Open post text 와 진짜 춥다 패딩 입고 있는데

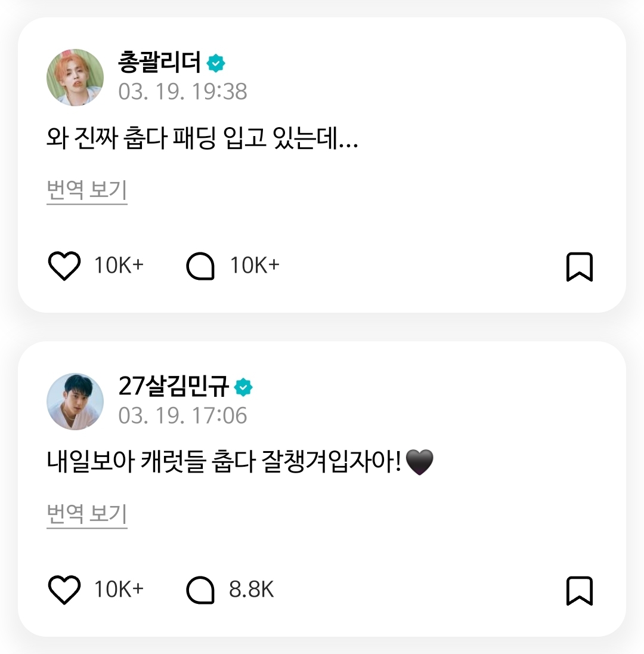202,138
